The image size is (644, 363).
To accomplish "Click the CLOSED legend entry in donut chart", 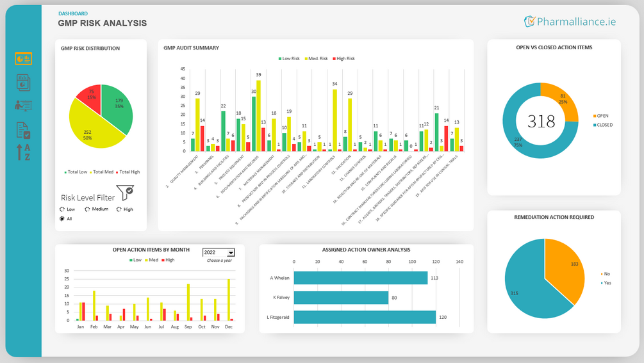I will tap(602, 125).
